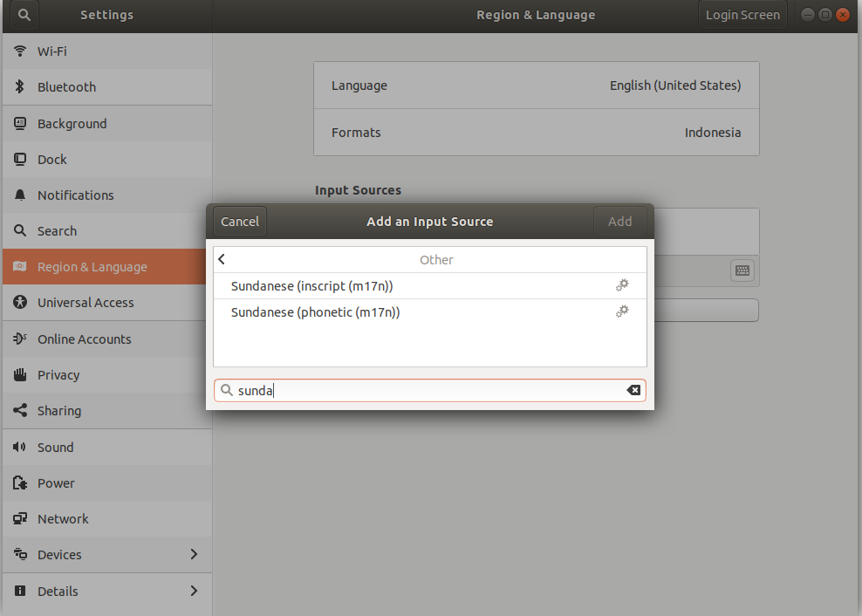
Task: Click the Add button in dialog header
Action: pyautogui.click(x=619, y=222)
